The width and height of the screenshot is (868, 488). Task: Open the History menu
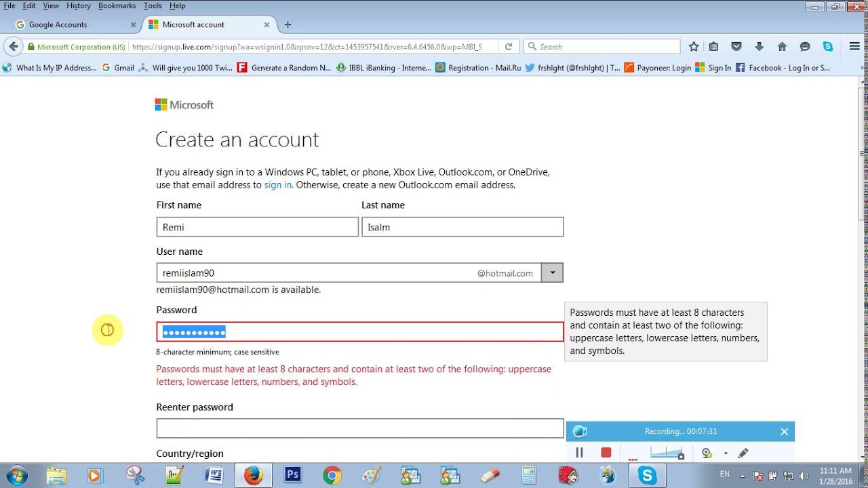pos(79,5)
